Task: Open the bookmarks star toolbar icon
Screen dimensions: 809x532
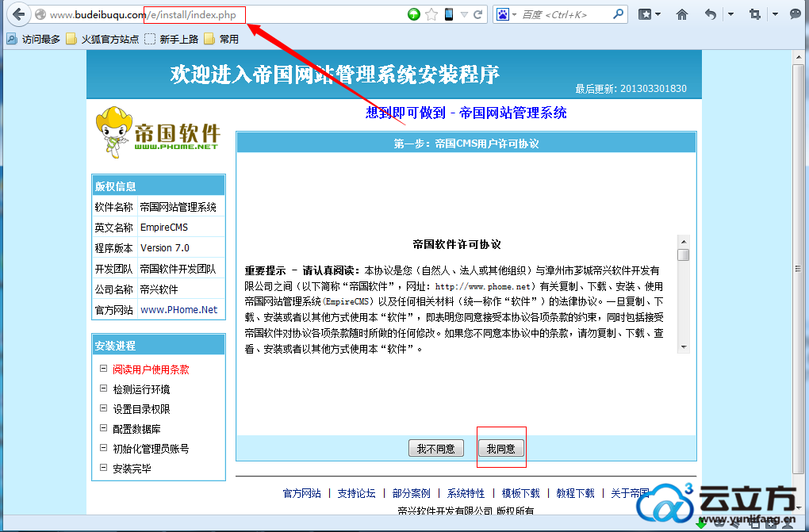Action: [645, 14]
